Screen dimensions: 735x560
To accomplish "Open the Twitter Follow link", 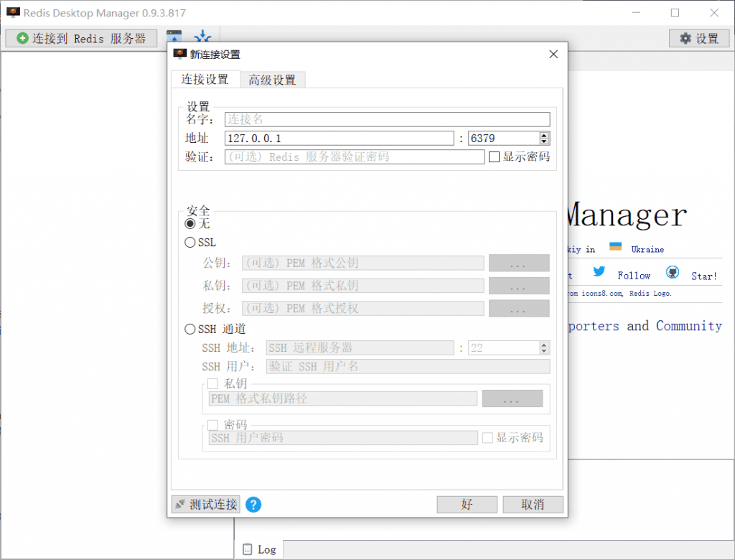I will (634, 276).
